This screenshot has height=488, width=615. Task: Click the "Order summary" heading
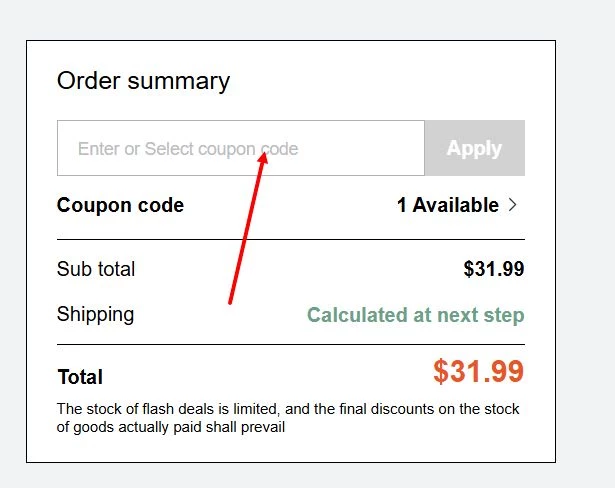[143, 81]
